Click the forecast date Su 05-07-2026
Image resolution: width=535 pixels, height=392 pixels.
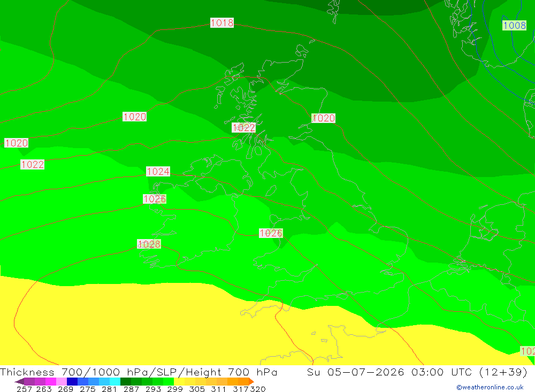(x=355, y=372)
